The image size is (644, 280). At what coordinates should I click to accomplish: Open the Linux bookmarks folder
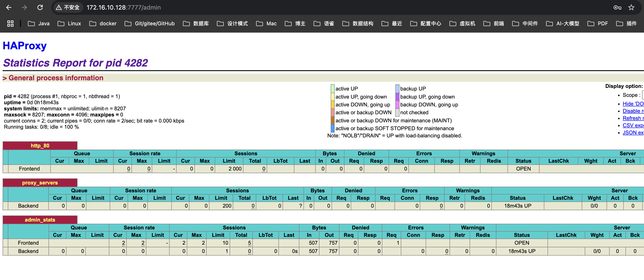click(x=69, y=24)
